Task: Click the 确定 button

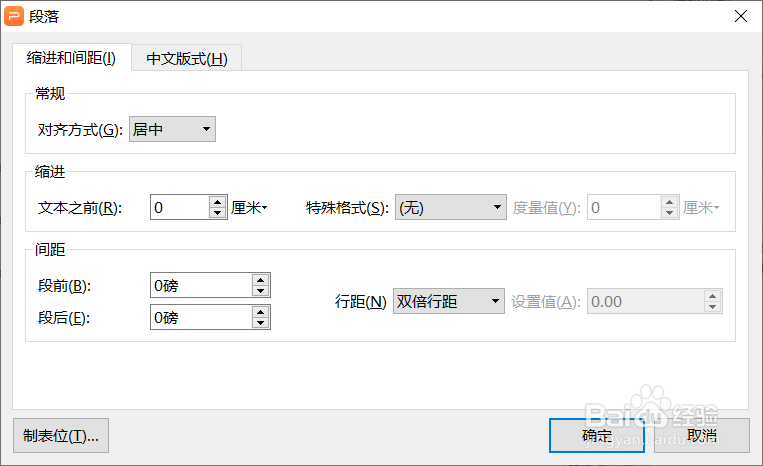Action: [x=597, y=435]
